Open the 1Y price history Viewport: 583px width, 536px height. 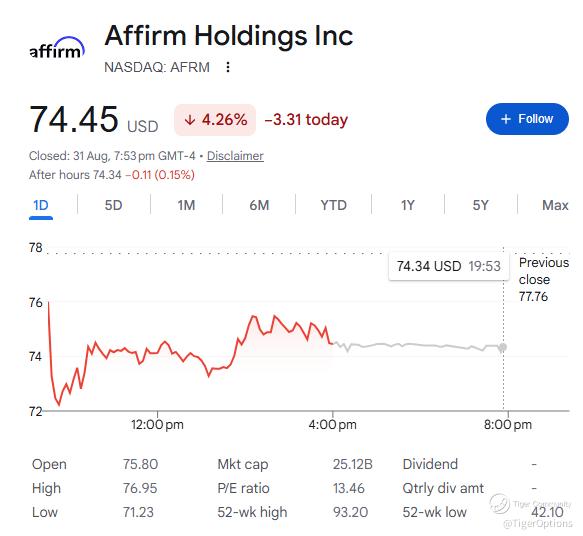tap(408, 205)
